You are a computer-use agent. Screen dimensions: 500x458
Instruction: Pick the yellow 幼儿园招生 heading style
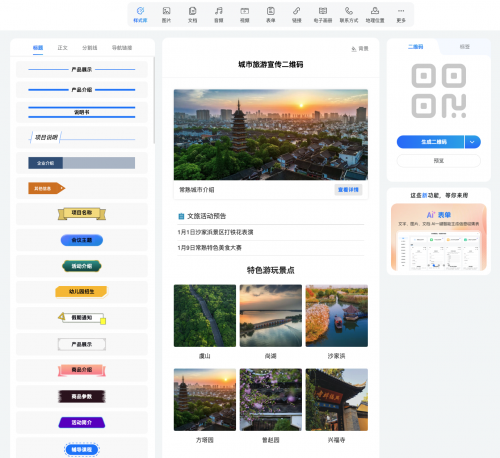coord(82,292)
